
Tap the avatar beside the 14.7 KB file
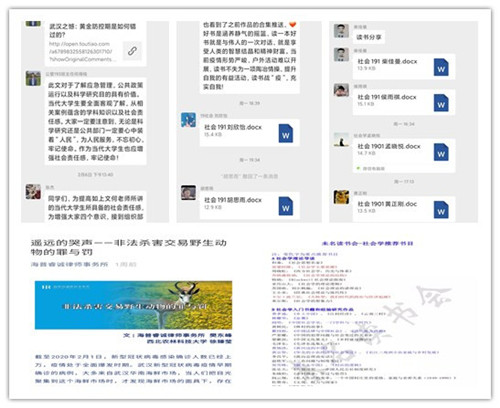click(341, 139)
